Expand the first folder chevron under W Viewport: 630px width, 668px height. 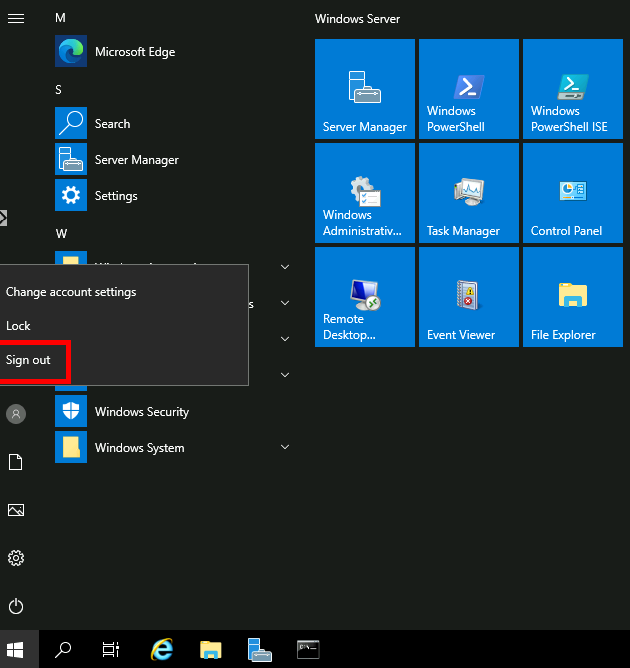point(285,267)
